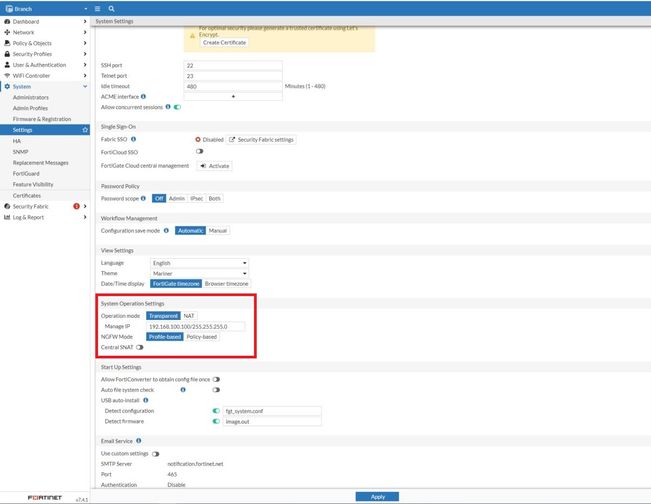Set Password scope to Admin
This screenshot has width=651, height=504.
pyautogui.click(x=176, y=198)
